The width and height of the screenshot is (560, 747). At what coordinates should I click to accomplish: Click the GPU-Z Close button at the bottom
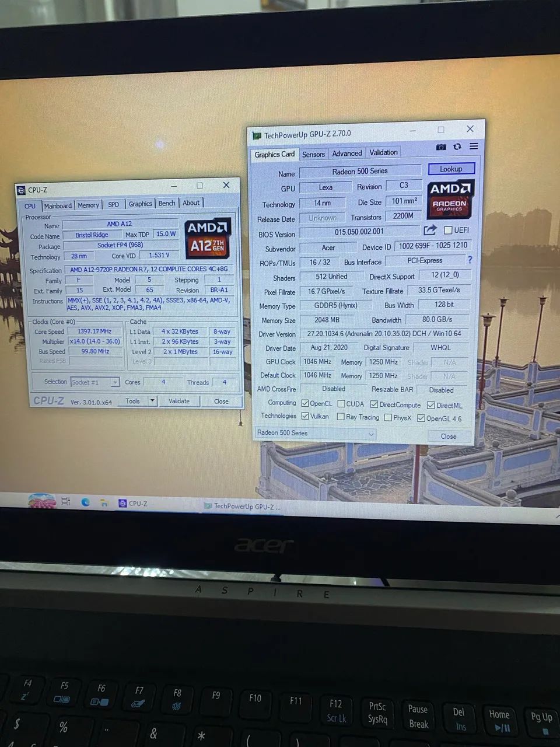(x=448, y=436)
